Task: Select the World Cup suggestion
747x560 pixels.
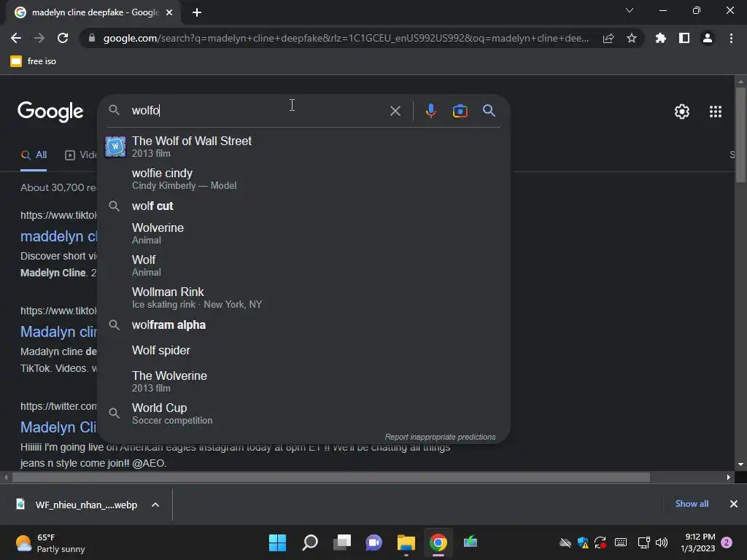Action: [x=303, y=413]
